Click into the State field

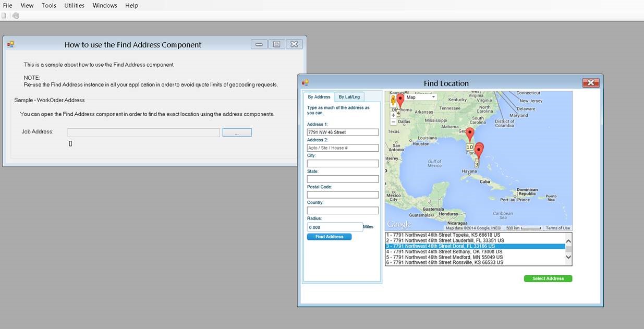click(343, 179)
